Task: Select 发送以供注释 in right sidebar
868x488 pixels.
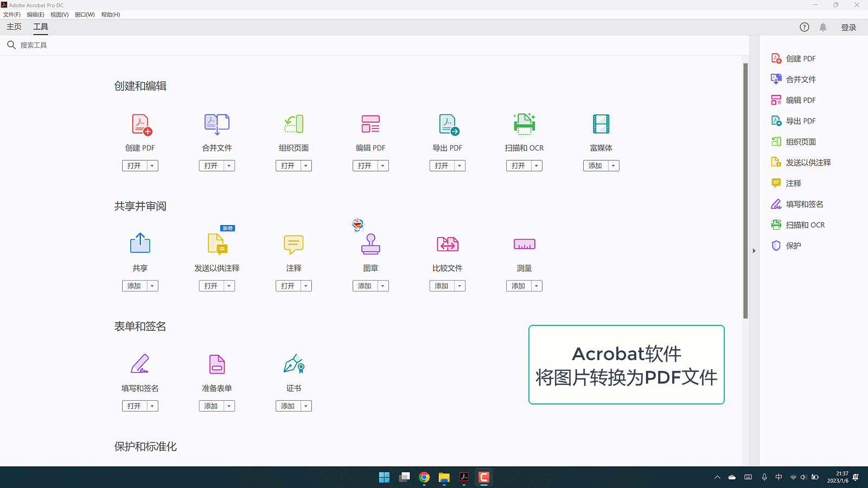Action: pyautogui.click(x=801, y=163)
